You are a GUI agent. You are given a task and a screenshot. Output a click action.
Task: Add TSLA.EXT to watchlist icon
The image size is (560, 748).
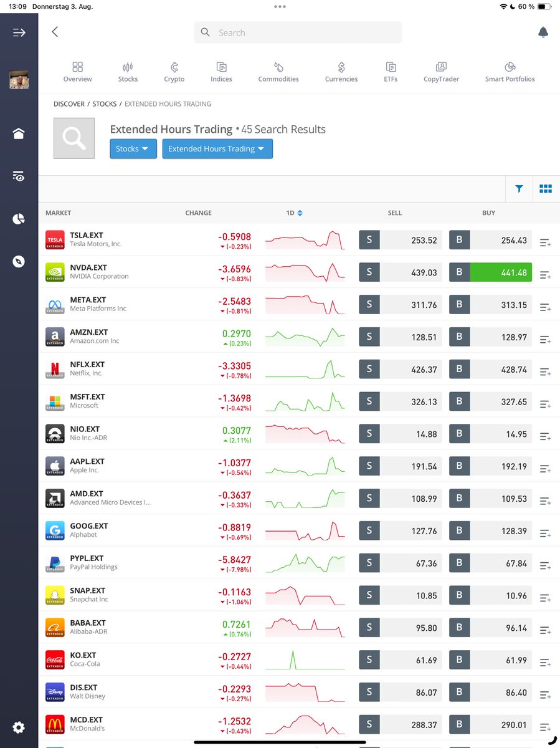[x=545, y=242]
